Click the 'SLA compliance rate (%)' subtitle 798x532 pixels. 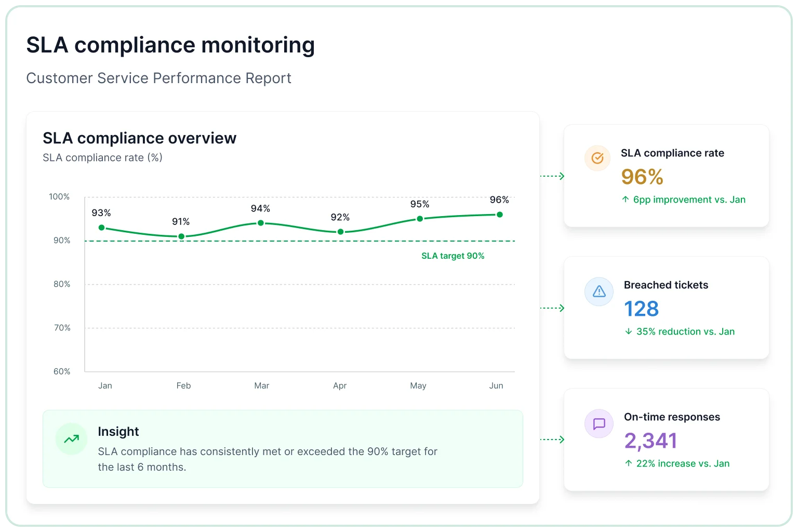[103, 157]
